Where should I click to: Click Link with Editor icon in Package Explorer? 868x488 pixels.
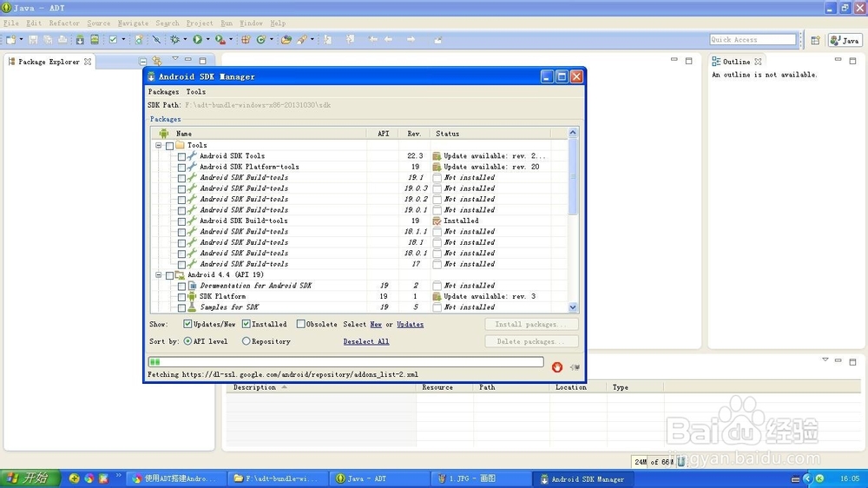coord(157,61)
